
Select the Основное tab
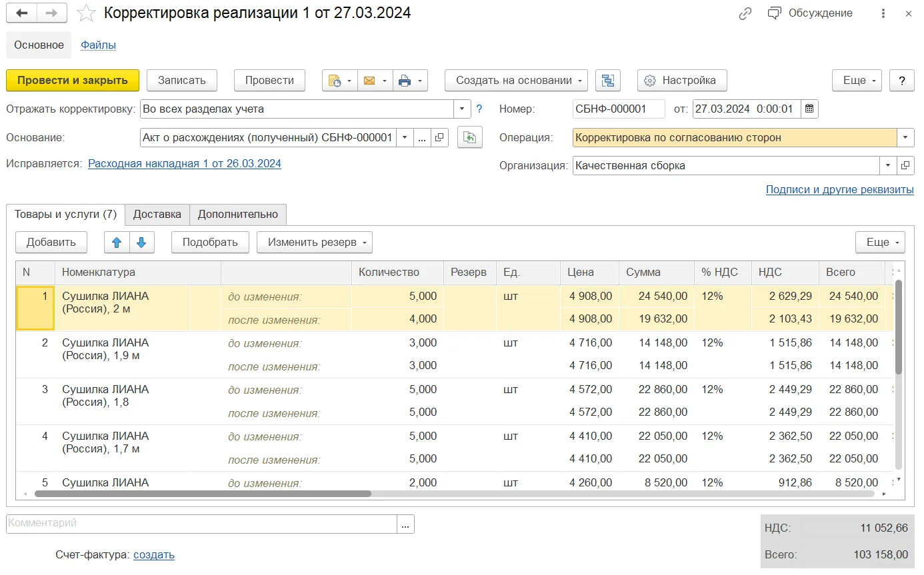(39, 45)
